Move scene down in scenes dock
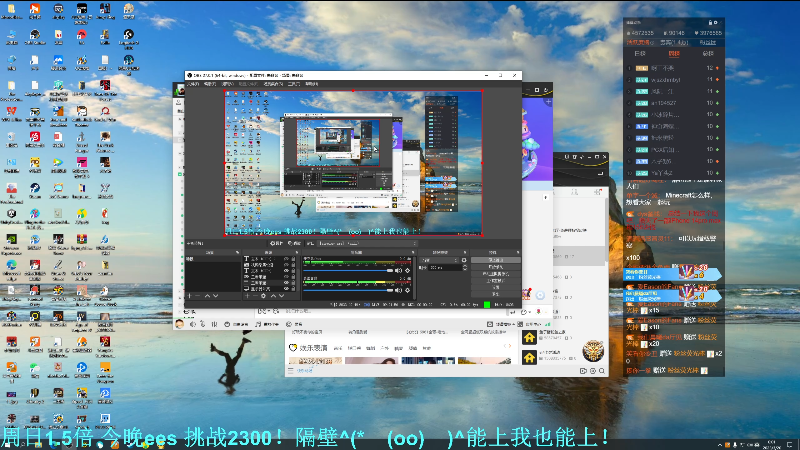The image size is (800, 450). (x=215, y=296)
